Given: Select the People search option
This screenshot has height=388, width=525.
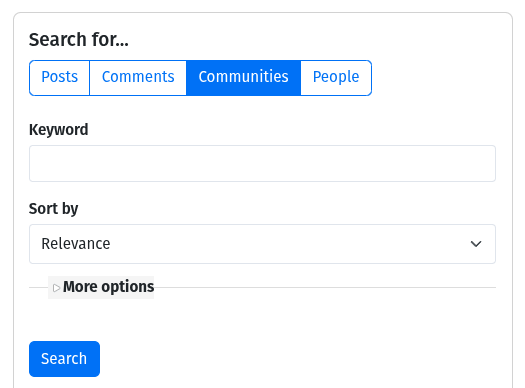Looking at the screenshot, I should (336, 78).
